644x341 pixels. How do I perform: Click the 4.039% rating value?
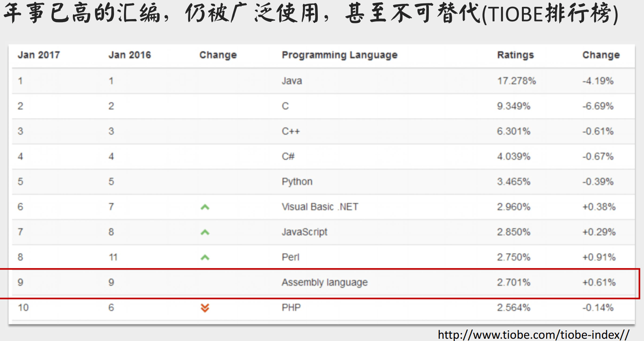click(x=514, y=157)
